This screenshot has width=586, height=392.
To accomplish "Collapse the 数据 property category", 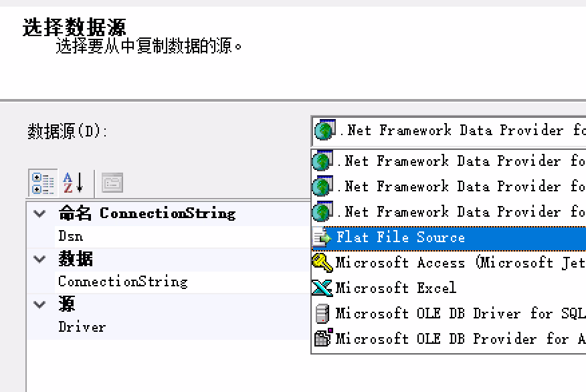I will [x=39, y=260].
